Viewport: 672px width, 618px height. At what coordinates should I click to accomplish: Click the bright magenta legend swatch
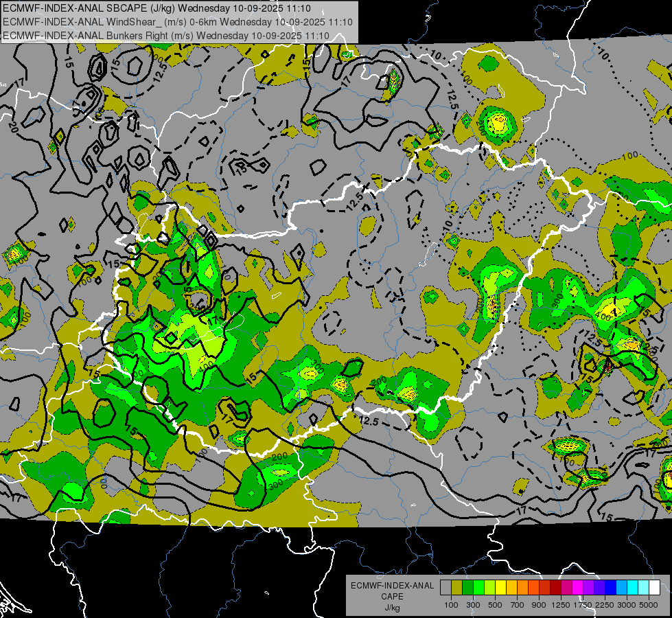point(577,588)
